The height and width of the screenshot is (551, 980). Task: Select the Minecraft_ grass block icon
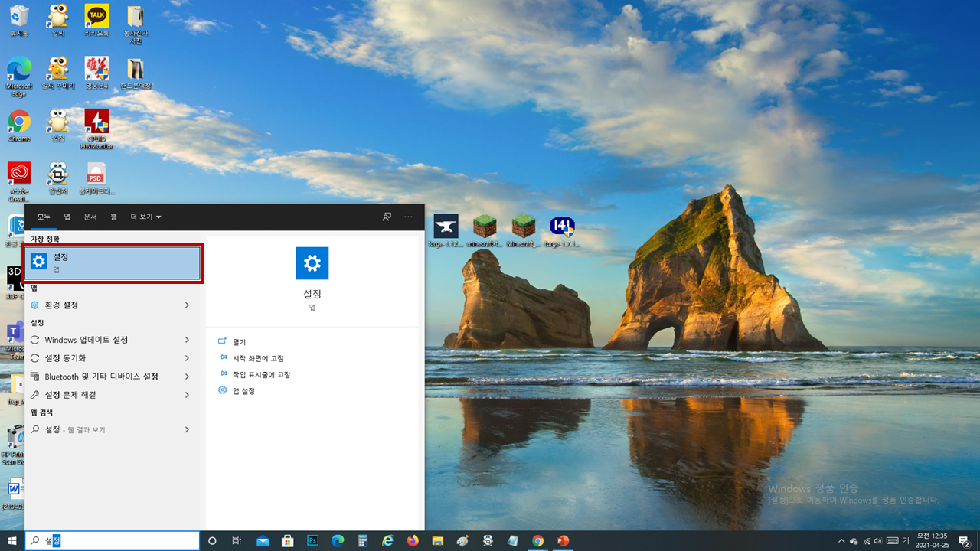tap(524, 231)
